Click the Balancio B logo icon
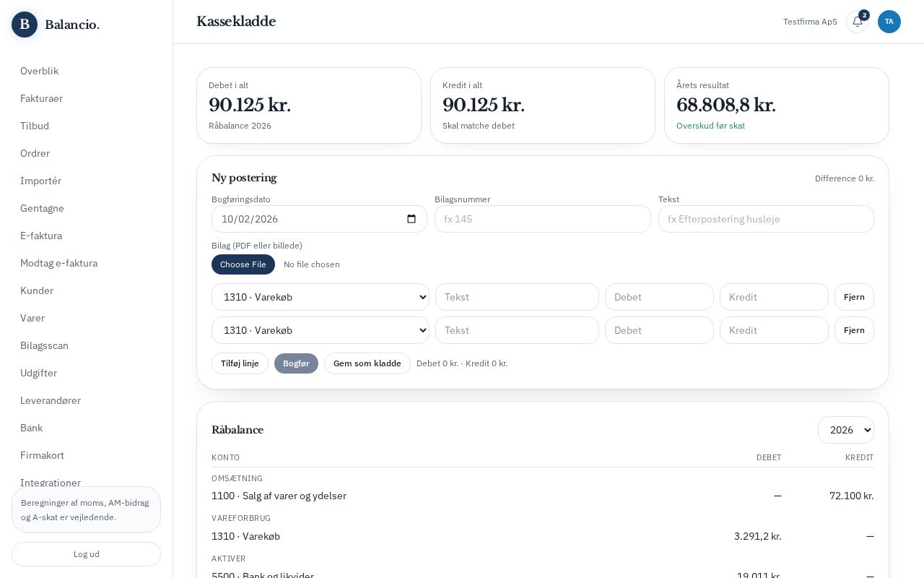Screen dimensions: 924x578 [x=25, y=25]
